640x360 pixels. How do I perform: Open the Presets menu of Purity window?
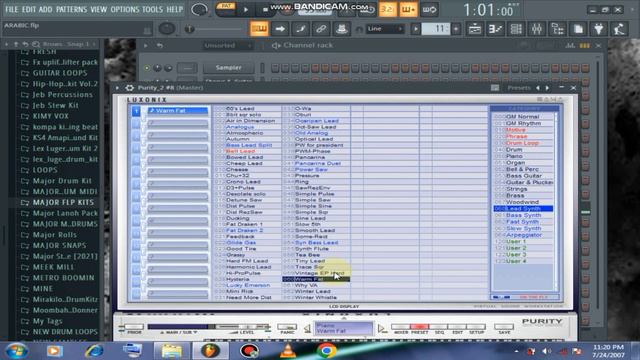pyautogui.click(x=519, y=88)
